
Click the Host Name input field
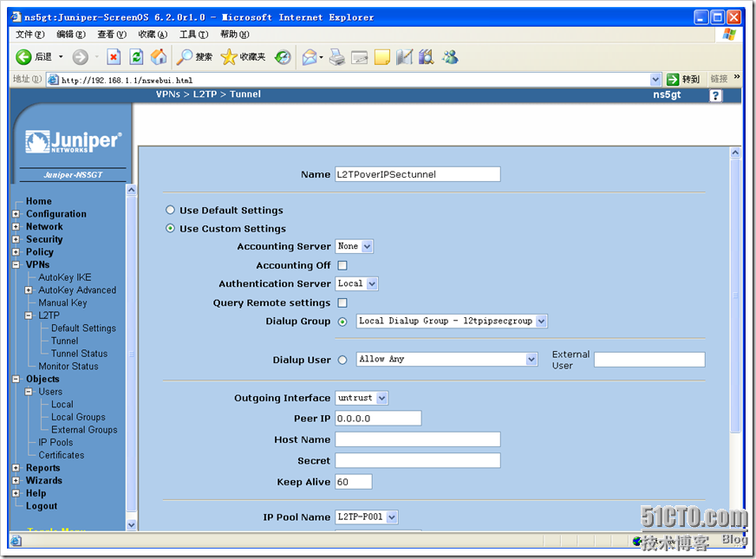pos(418,439)
